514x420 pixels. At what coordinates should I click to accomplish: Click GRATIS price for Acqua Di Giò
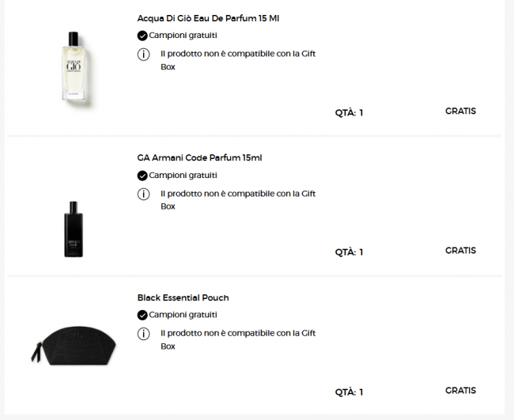coord(460,111)
